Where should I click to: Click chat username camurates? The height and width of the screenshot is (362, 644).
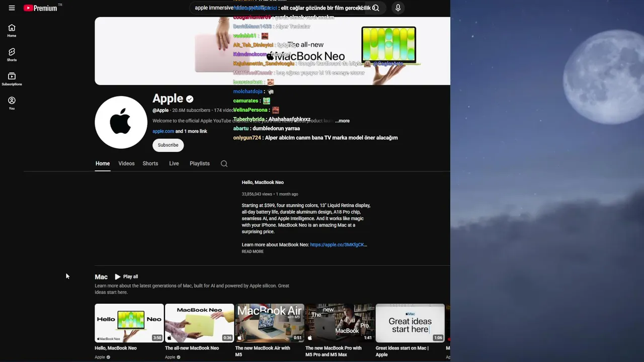click(246, 101)
